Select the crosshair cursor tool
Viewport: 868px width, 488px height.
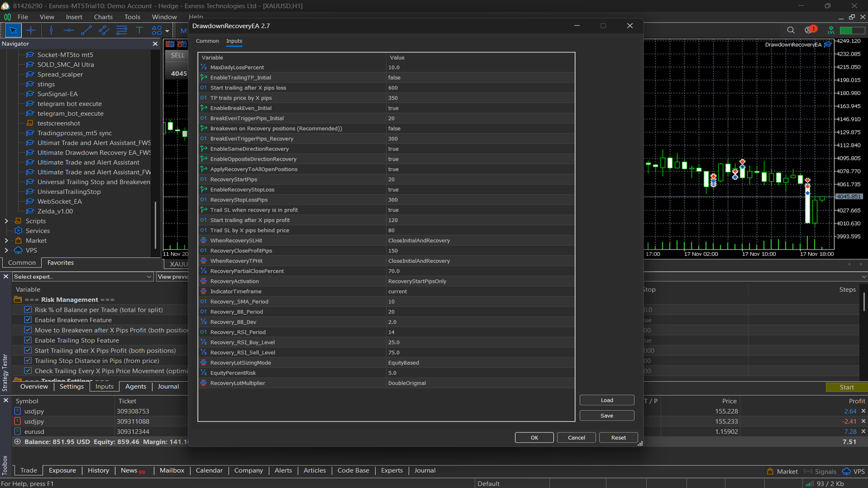(31, 30)
